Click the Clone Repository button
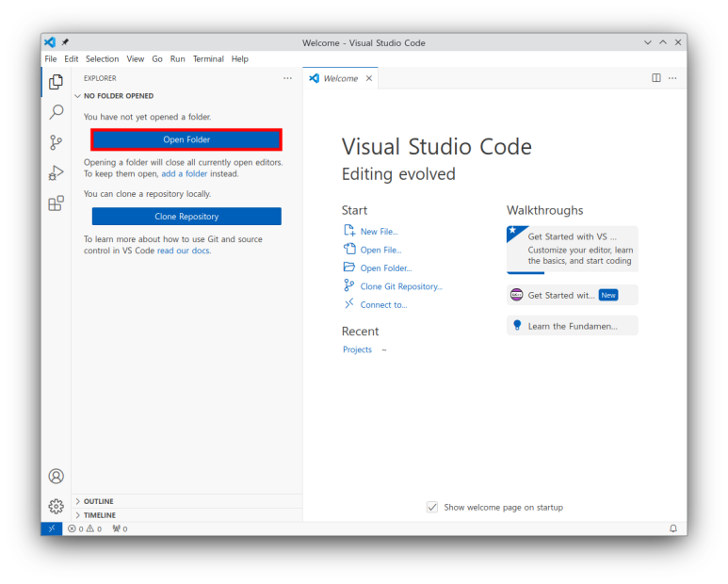This screenshot has width=728, height=584. coord(186,217)
